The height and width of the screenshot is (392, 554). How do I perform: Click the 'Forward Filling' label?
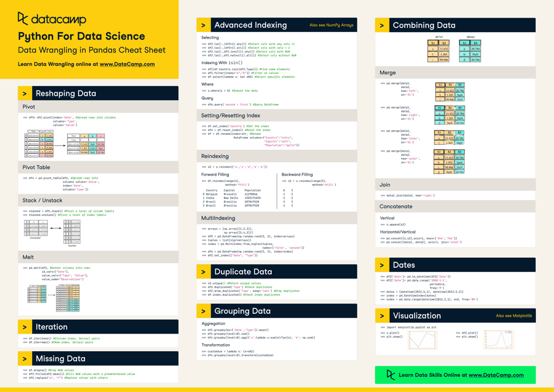click(215, 174)
